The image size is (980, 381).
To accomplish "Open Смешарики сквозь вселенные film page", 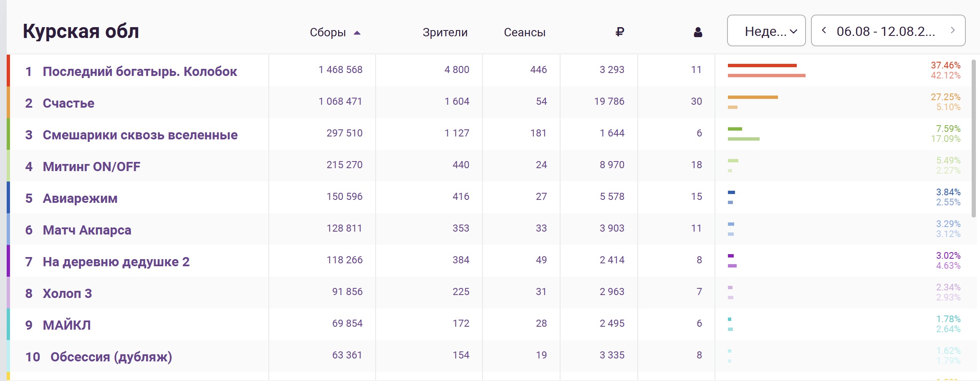I will (x=140, y=135).
